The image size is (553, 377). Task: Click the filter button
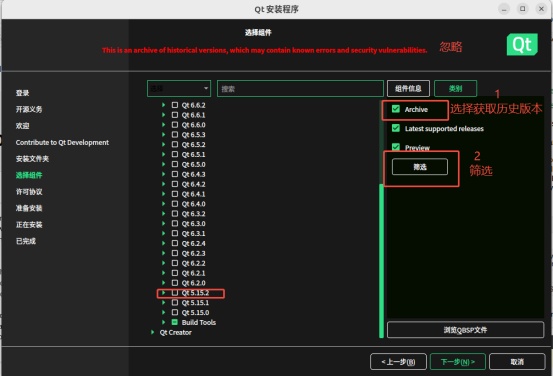tap(420, 166)
